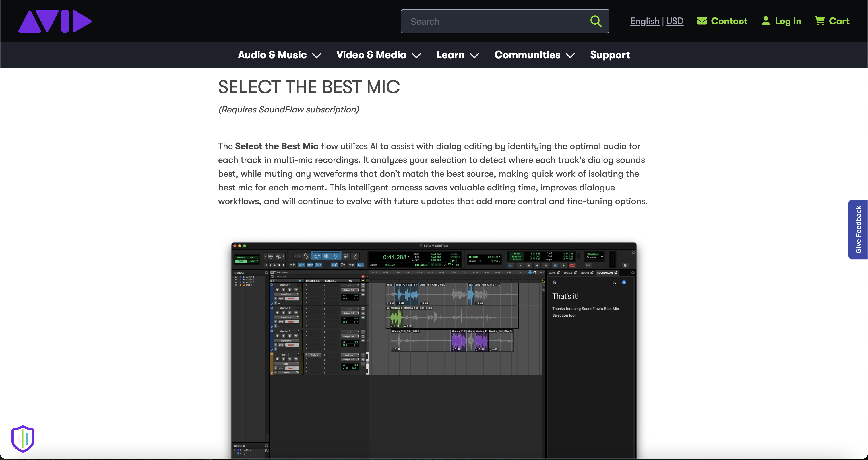Select the Grabber hand tool
Viewport: 868px width, 460px height.
point(335,256)
